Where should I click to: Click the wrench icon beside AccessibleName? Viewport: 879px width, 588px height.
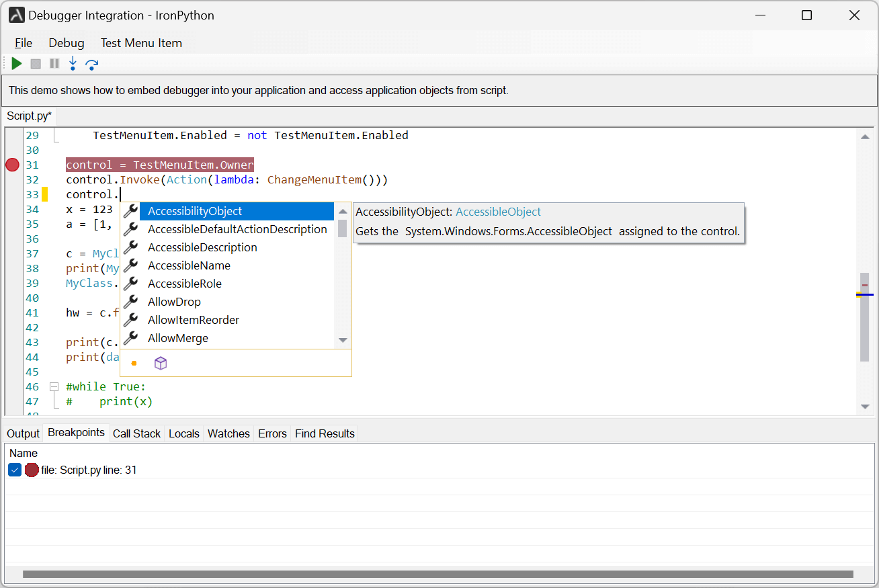[x=131, y=265]
